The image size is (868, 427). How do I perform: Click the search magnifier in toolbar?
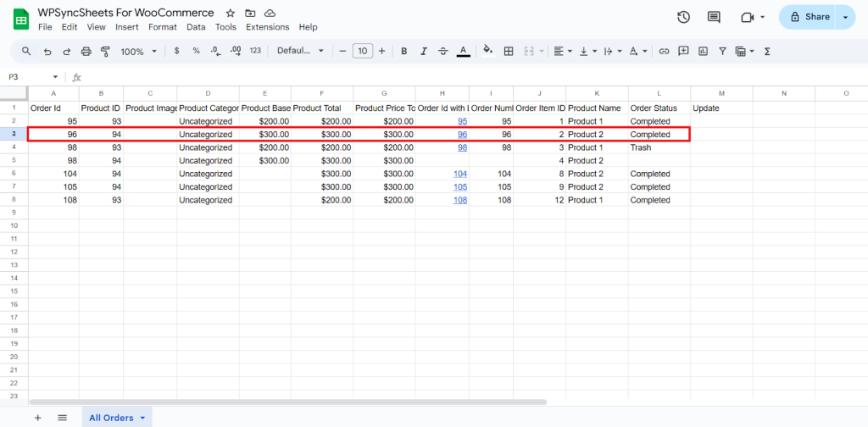(26, 51)
